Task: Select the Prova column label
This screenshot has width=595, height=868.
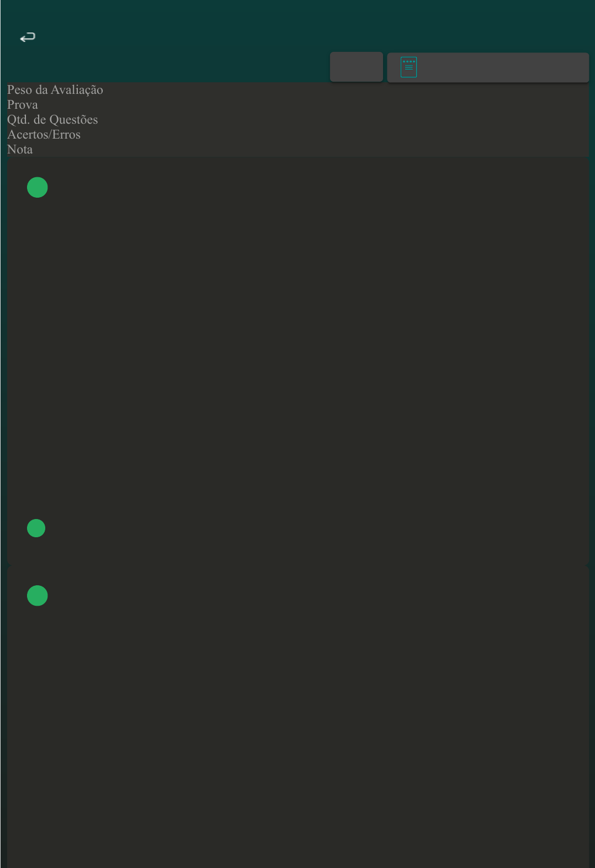Action: [x=23, y=104]
